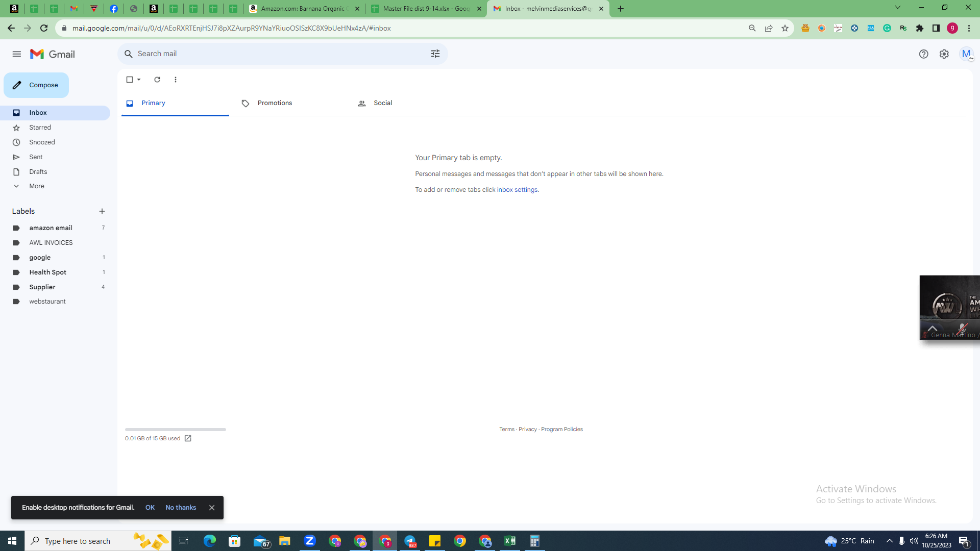Switch to the Amazon Barnana Organic tab

click(x=303, y=9)
